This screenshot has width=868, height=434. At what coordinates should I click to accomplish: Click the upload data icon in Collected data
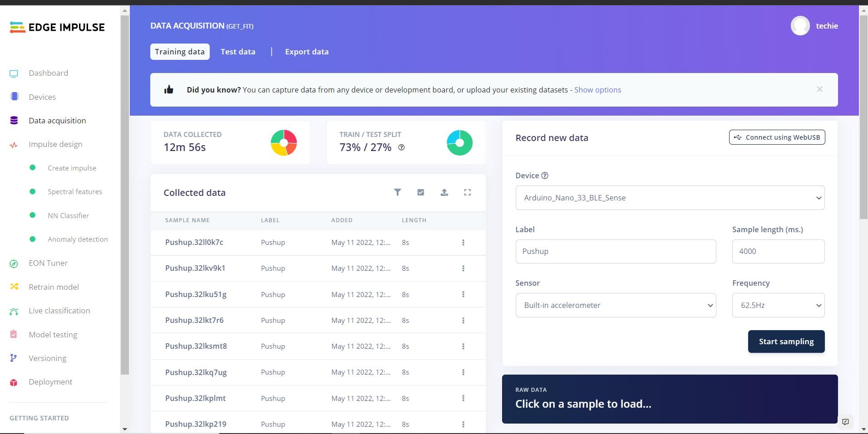(444, 192)
